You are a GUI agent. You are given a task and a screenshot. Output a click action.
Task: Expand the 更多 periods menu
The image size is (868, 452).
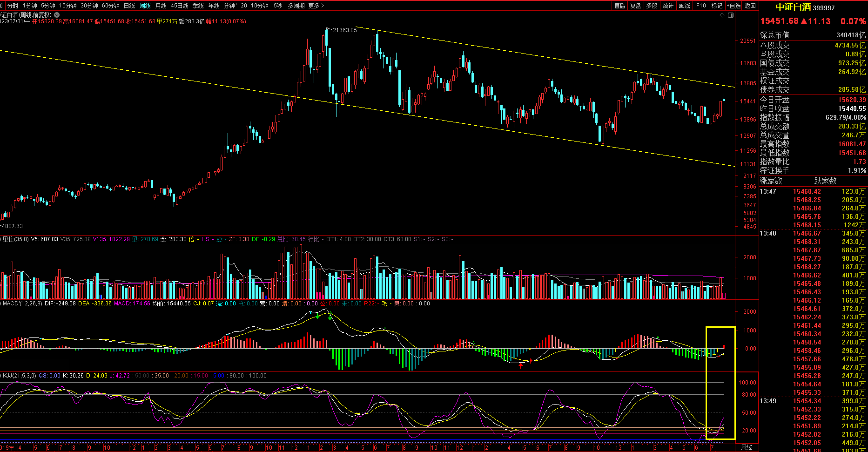pos(316,6)
